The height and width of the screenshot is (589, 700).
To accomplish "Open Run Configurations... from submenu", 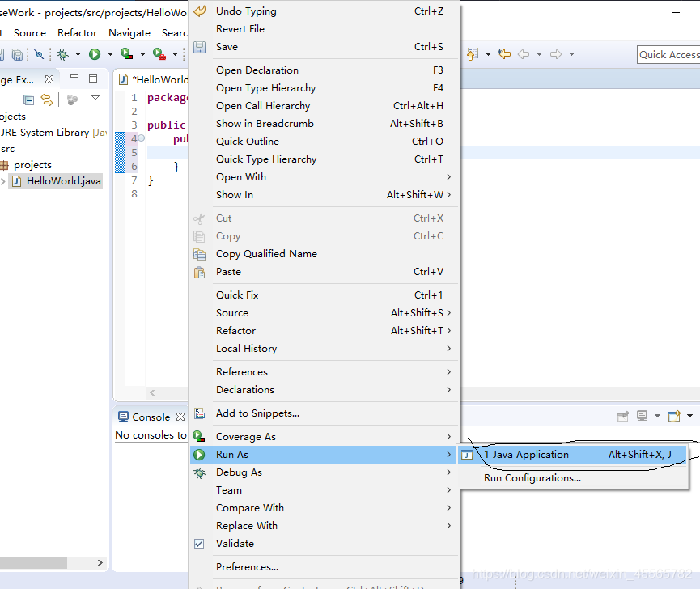I will click(x=571, y=478).
